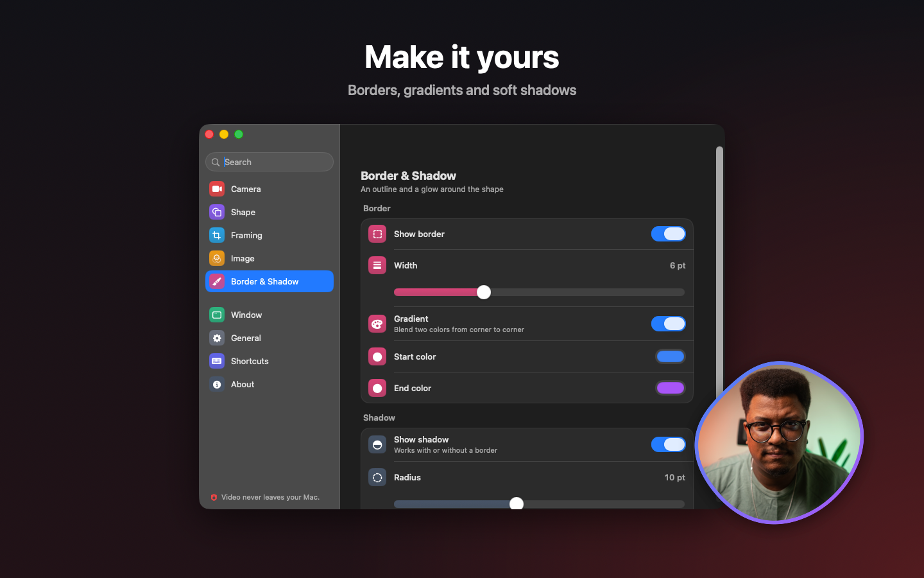Open the General section label

click(x=246, y=338)
